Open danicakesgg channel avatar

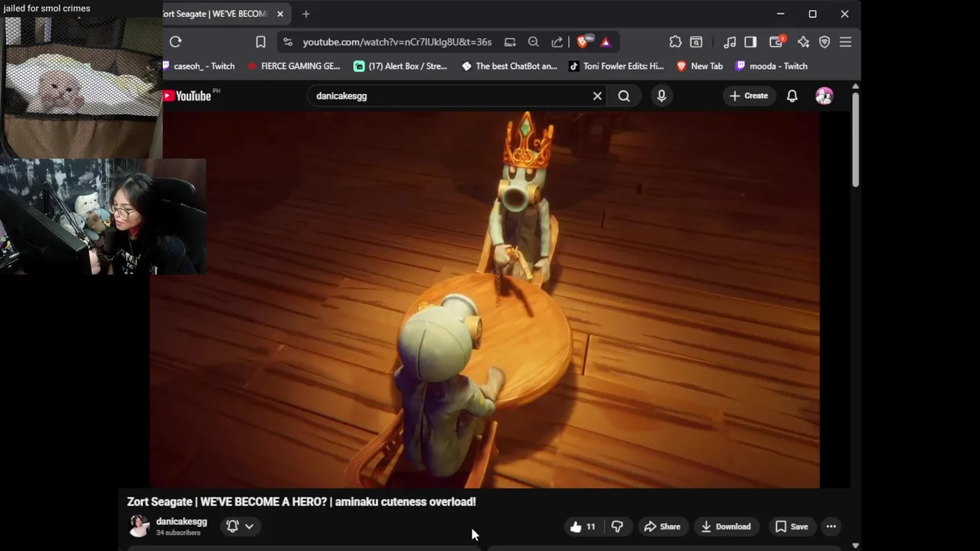click(139, 526)
